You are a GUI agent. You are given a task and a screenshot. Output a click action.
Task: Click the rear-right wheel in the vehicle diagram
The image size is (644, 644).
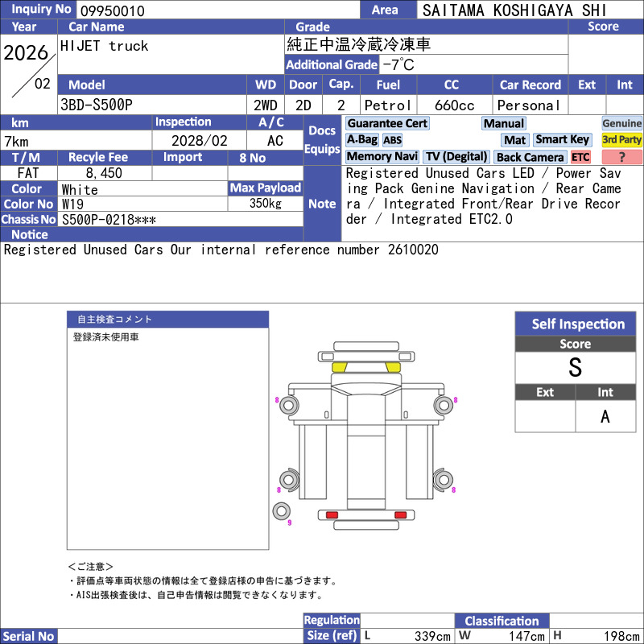(x=444, y=479)
